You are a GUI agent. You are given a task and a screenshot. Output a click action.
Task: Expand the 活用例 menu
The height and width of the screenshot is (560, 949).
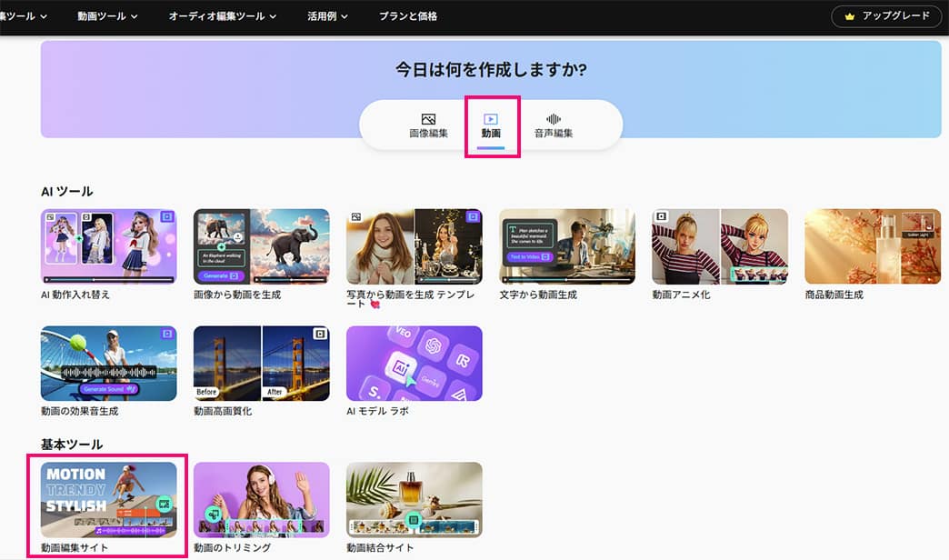click(x=327, y=16)
